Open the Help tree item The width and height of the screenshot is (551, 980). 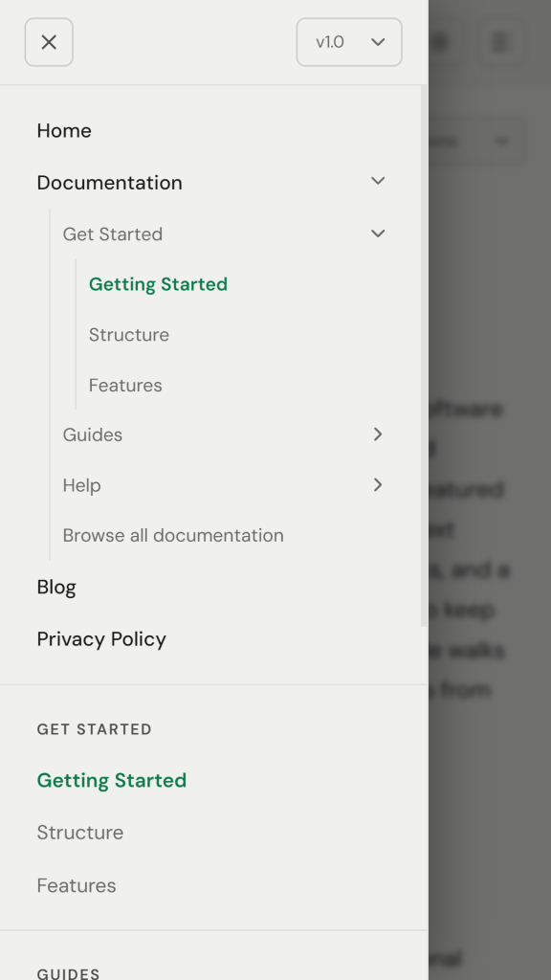pyautogui.click(x=81, y=485)
